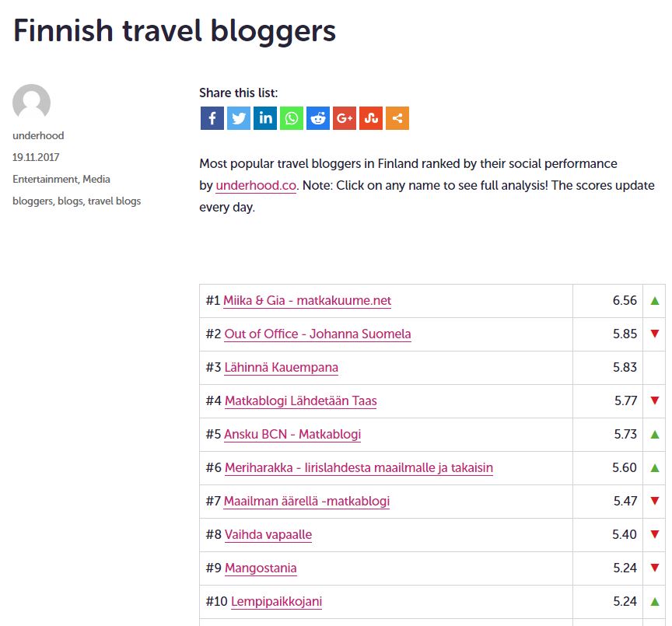Click the underhood author name
The height and width of the screenshot is (626, 672).
click(x=38, y=136)
